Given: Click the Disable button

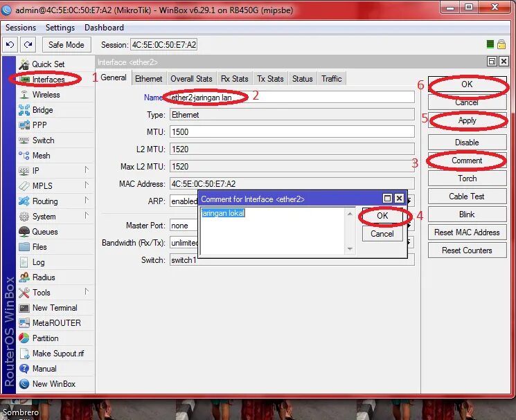Looking at the screenshot, I should click(467, 143).
